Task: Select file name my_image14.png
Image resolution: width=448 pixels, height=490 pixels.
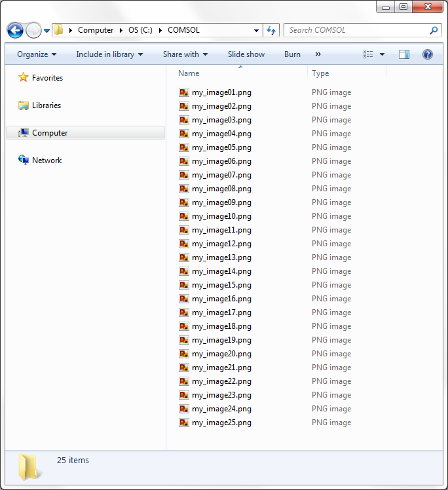Action: pos(221,271)
